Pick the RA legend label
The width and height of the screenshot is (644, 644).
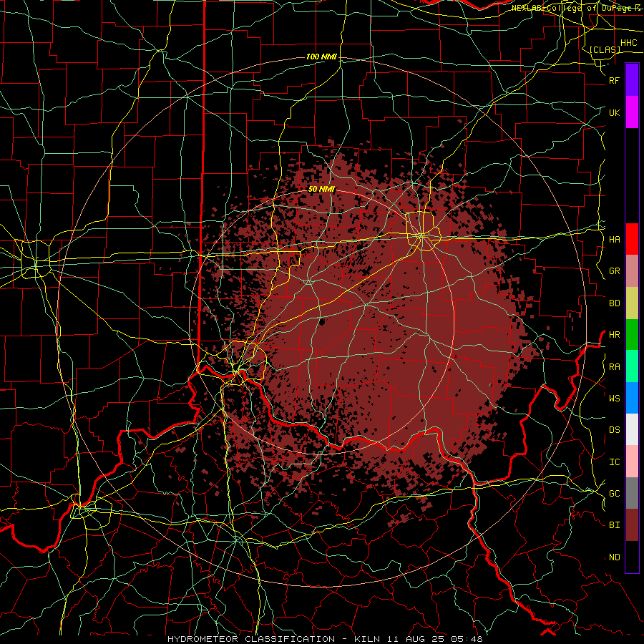click(x=615, y=366)
